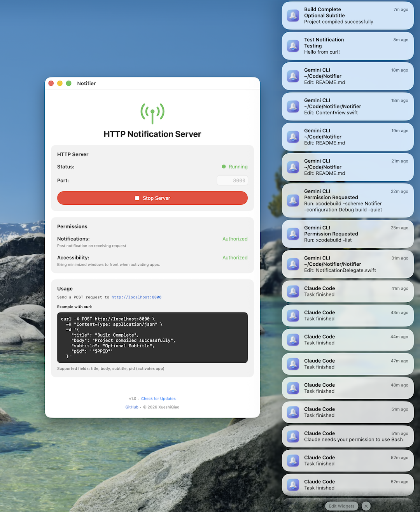Image resolution: width=420 pixels, height=512 pixels.
Task: Click the green antenna broadcast icon
Action: click(x=152, y=113)
